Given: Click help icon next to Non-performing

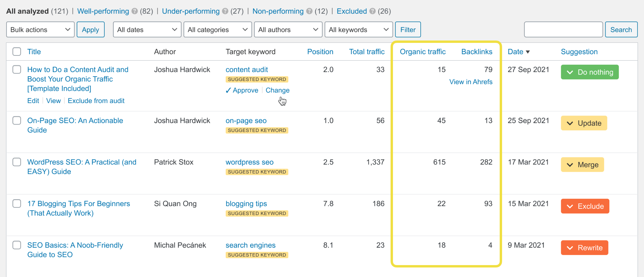Looking at the screenshot, I should (309, 11).
